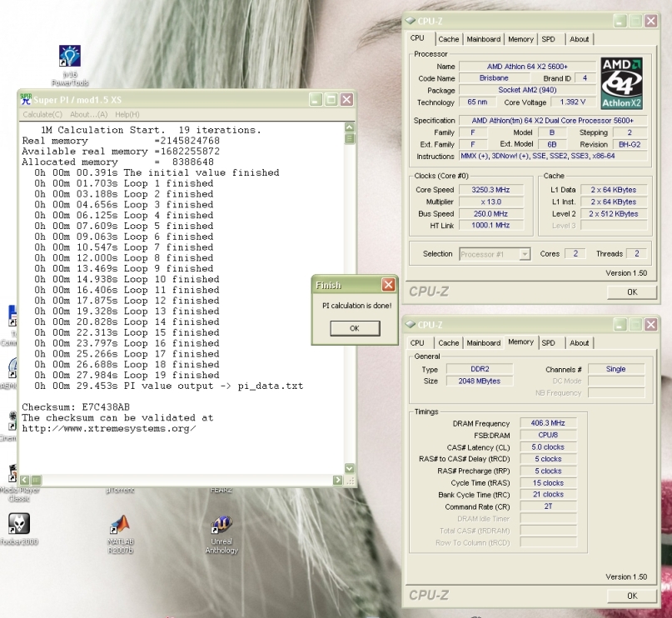This screenshot has width=672, height=618.
Task: Click OK in the bottom CPU-Z memory window
Action: pos(631,595)
